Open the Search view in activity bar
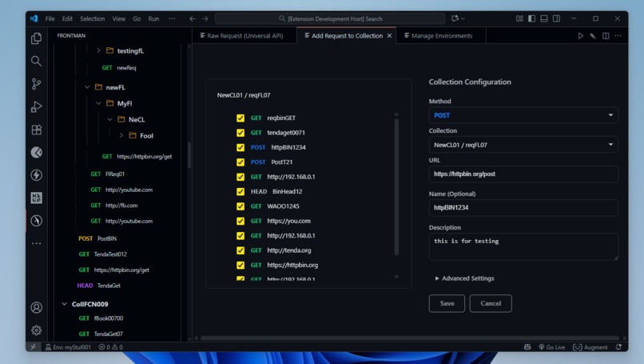 [36, 62]
